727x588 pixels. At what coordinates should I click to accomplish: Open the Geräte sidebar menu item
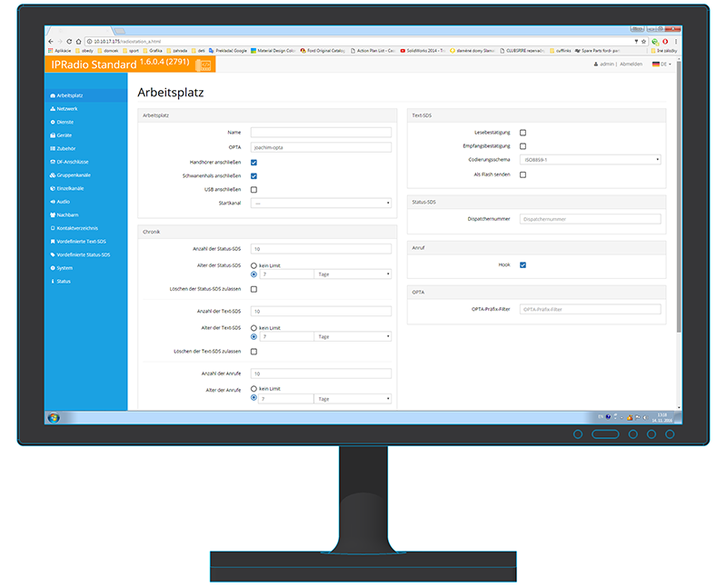point(64,135)
